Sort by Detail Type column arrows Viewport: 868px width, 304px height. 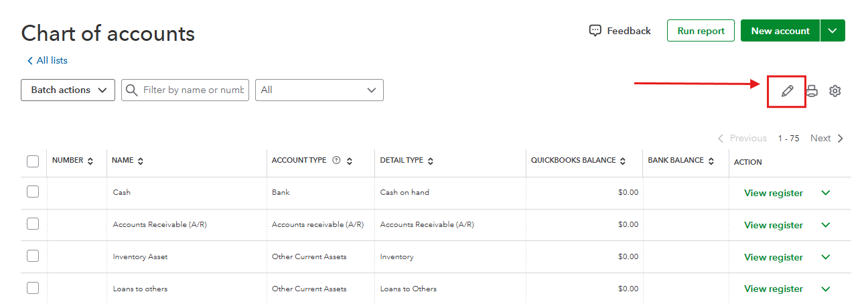431,161
